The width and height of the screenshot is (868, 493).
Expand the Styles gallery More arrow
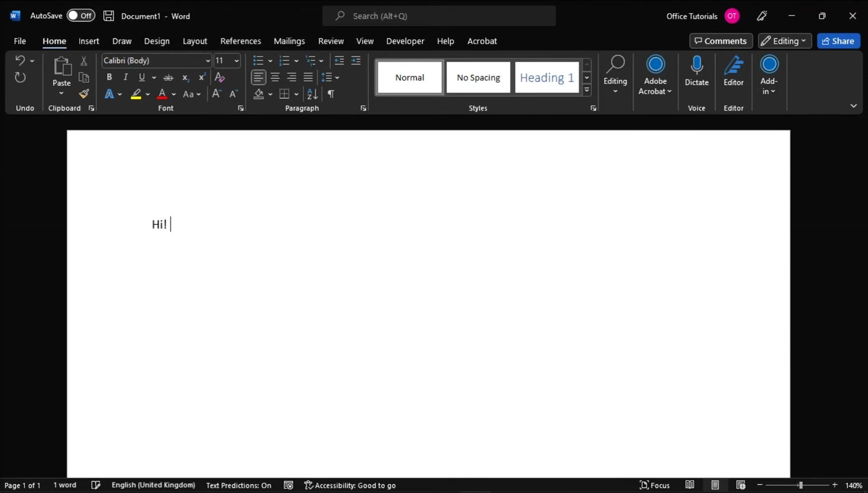(x=587, y=90)
